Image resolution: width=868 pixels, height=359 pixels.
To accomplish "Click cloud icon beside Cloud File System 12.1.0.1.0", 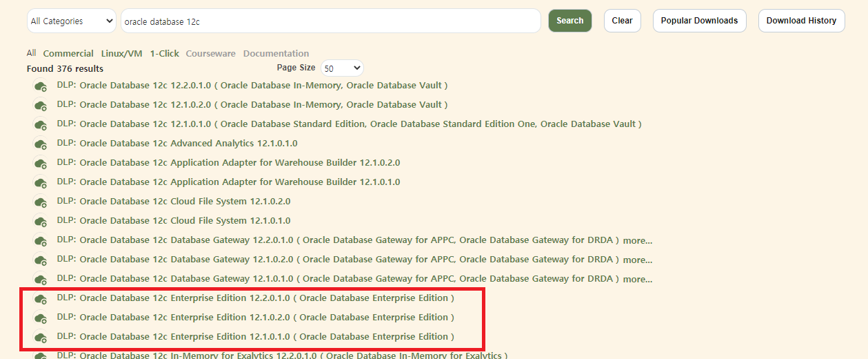I will pos(41,222).
